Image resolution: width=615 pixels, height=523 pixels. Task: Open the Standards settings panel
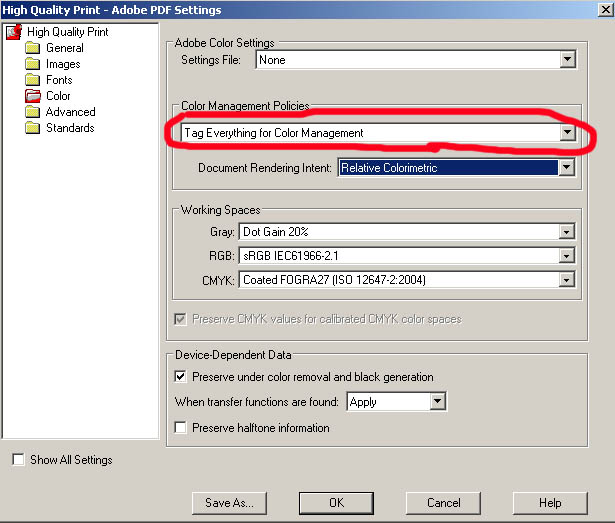click(x=70, y=128)
